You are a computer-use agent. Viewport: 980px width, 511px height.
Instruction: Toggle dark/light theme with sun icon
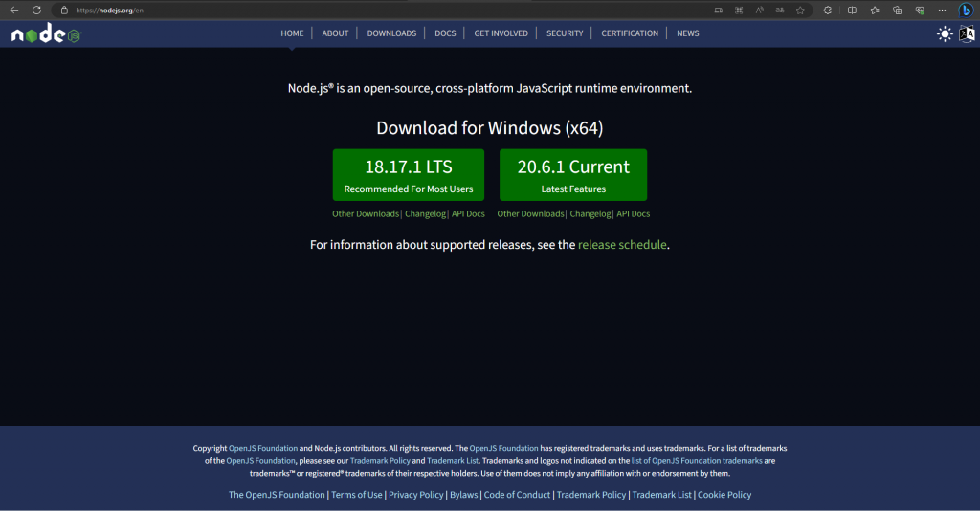tap(945, 33)
